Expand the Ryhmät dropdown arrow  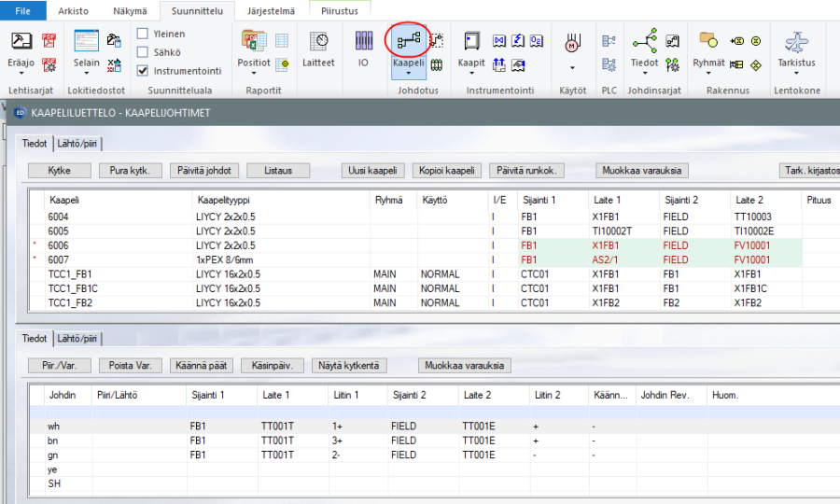click(x=708, y=73)
